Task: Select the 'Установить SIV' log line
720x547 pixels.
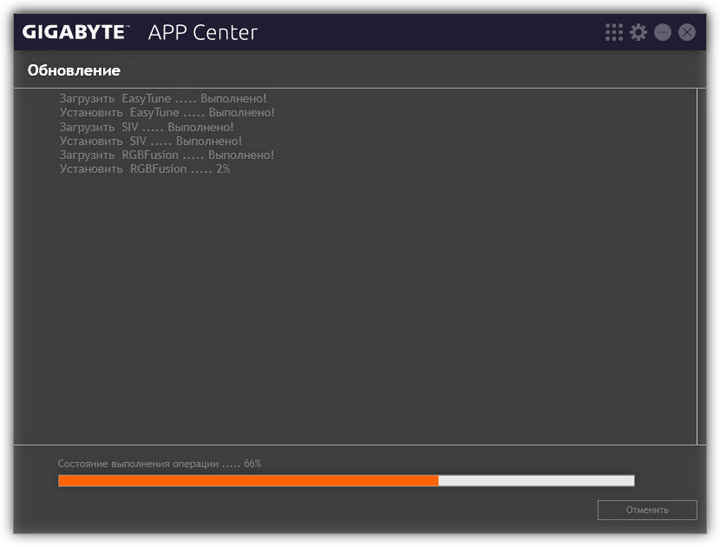Action: tap(151, 141)
